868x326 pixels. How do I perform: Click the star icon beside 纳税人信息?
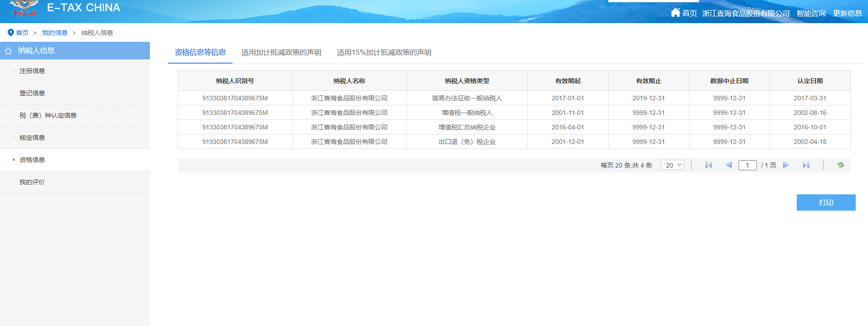[8, 51]
